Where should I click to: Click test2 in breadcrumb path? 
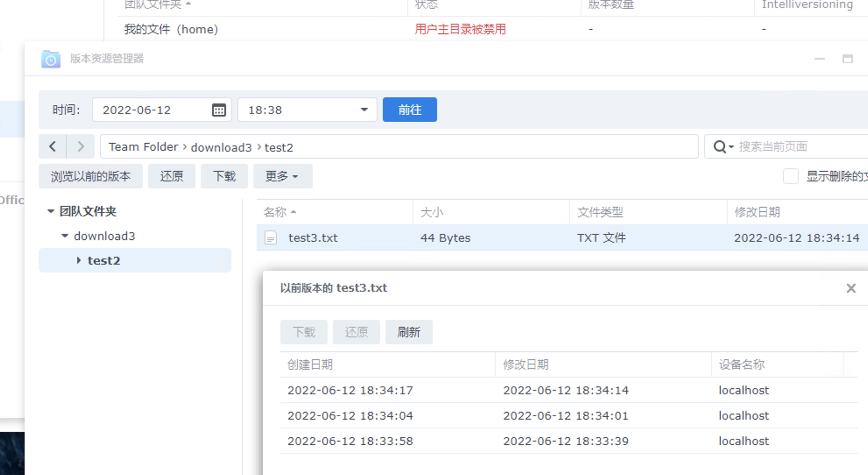(279, 147)
